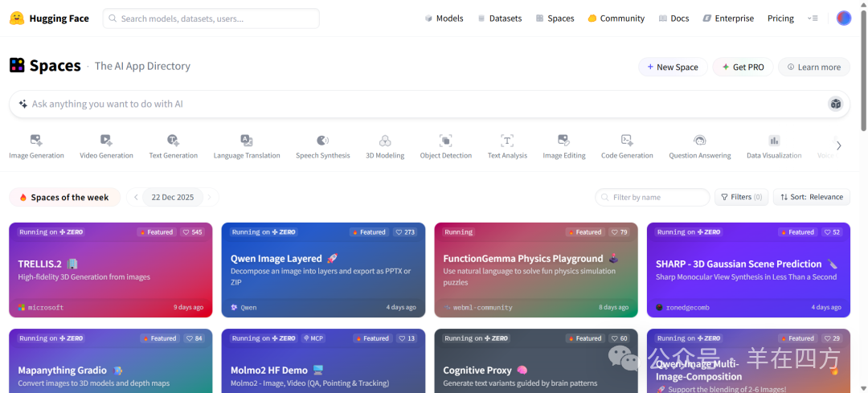Open the more-options menu beside Pricing

(812, 18)
